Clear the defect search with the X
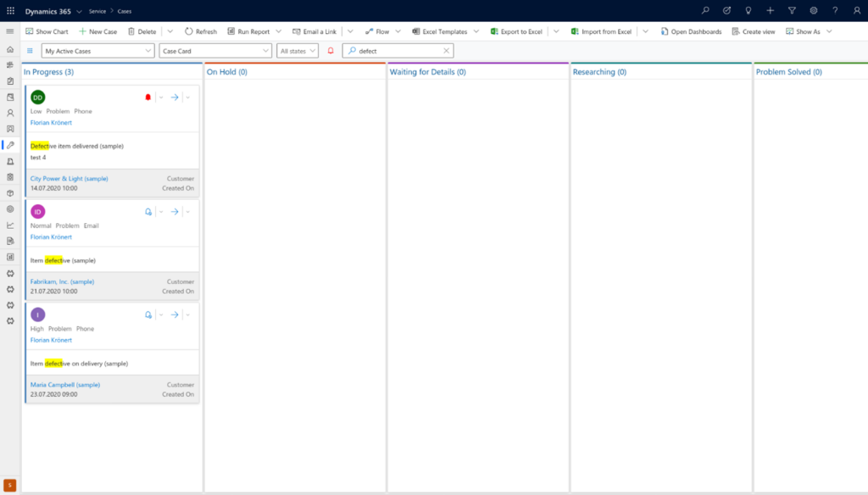The height and width of the screenshot is (495, 868). [447, 50]
